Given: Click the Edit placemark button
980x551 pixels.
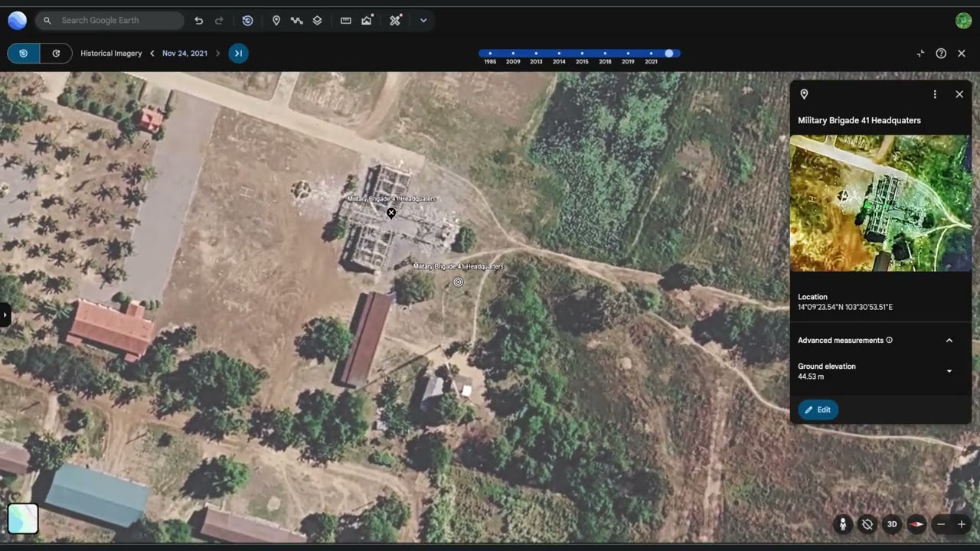Looking at the screenshot, I should 818,409.
